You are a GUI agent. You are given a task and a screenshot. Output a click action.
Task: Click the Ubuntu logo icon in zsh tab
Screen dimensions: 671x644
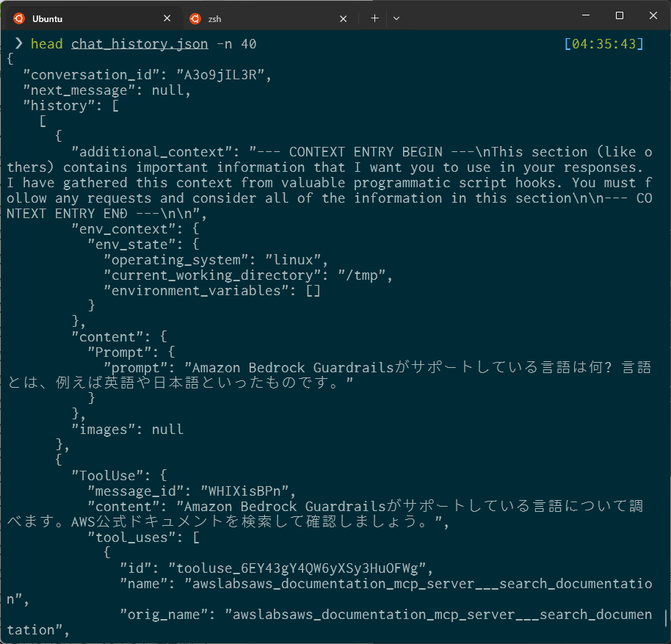(x=195, y=18)
